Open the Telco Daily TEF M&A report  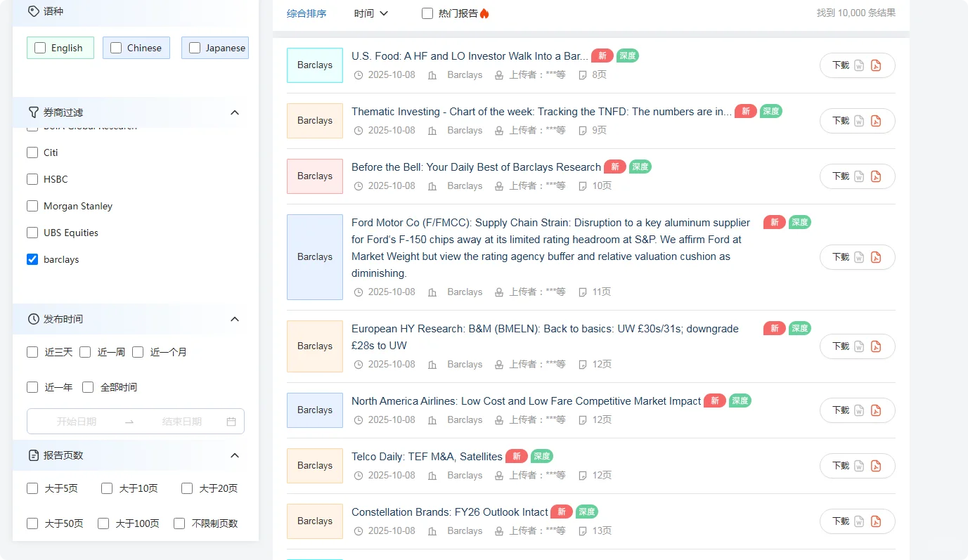[427, 457]
